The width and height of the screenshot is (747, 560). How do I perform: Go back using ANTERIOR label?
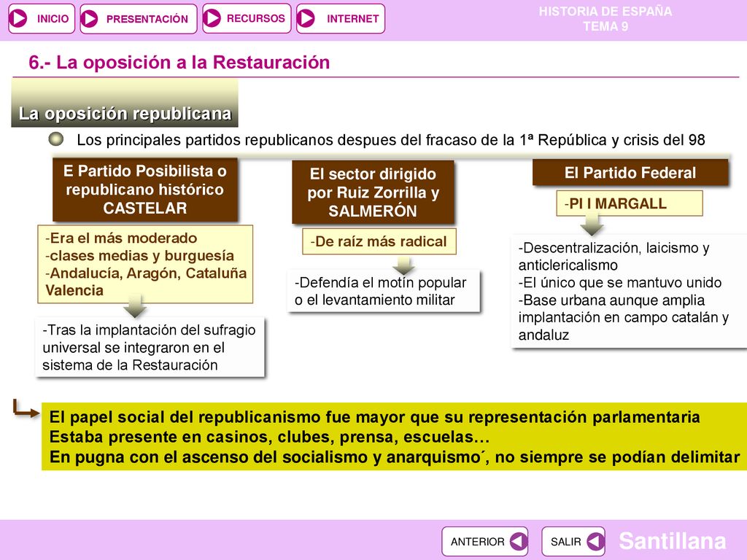[x=477, y=542]
